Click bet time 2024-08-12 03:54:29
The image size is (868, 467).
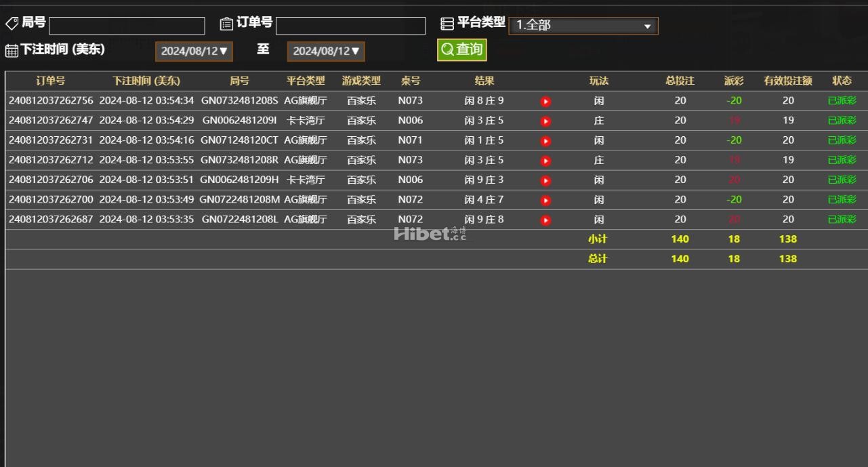click(146, 120)
